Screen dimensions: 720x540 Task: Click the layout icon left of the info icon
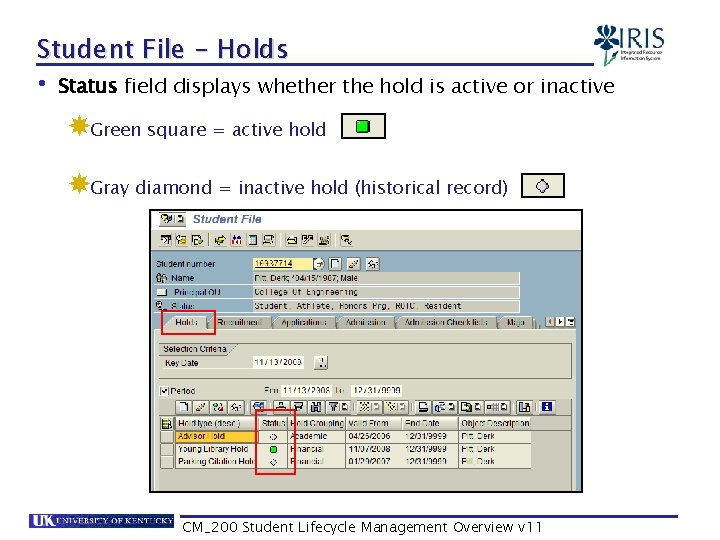coord(524,407)
